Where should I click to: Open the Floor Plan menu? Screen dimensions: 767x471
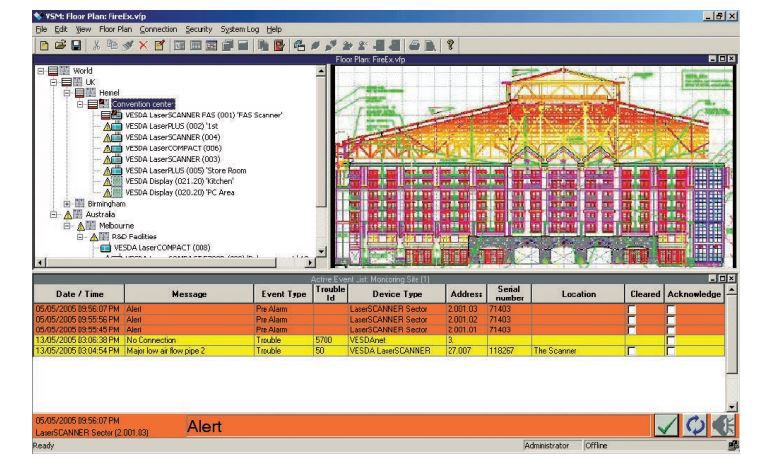(x=115, y=29)
